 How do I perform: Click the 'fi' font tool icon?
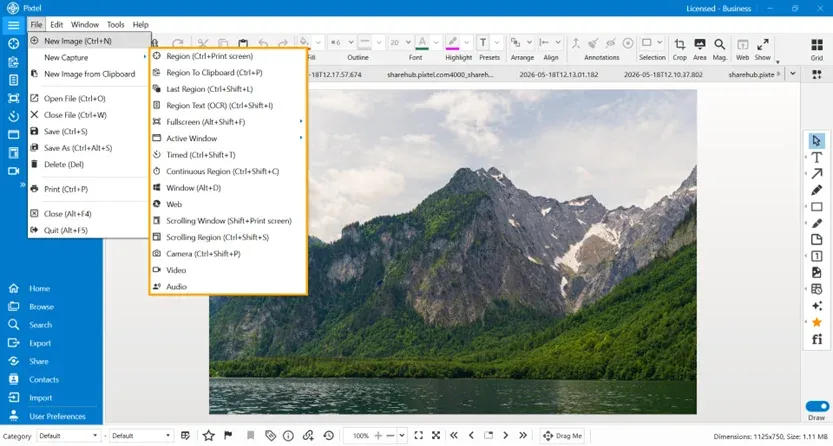coord(817,339)
